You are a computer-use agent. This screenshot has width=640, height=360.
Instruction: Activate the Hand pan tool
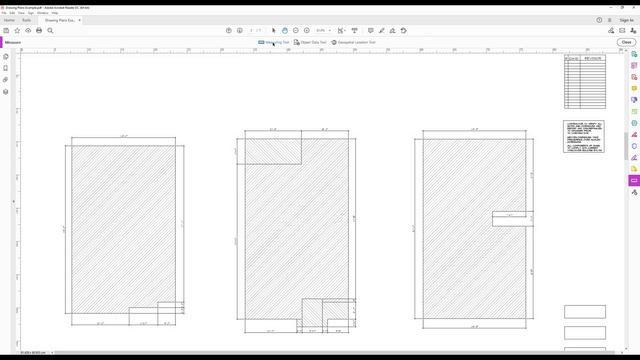[x=284, y=31]
